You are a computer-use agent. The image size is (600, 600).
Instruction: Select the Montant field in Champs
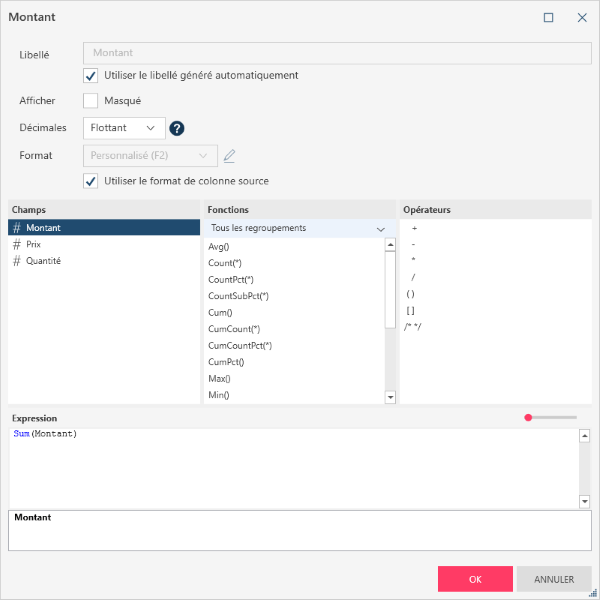pos(44,228)
